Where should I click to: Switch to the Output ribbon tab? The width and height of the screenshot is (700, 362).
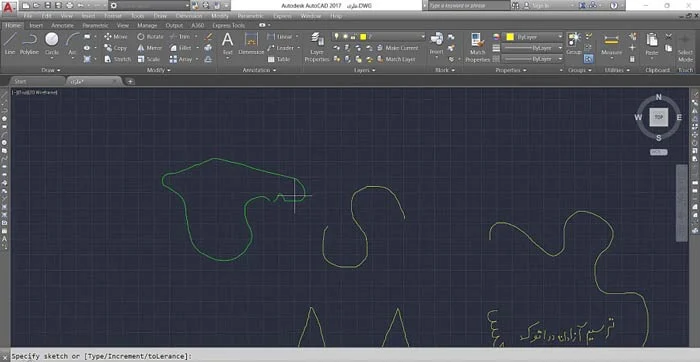174,25
